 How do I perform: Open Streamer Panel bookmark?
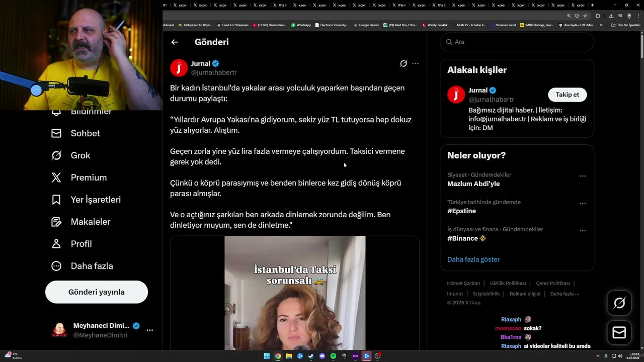pyautogui.click(x=503, y=25)
